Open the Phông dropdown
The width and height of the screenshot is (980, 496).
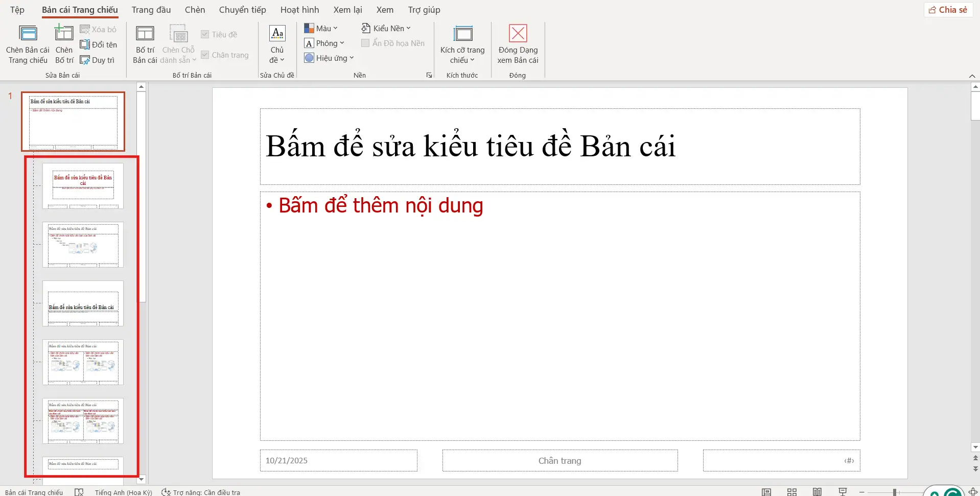tap(325, 43)
